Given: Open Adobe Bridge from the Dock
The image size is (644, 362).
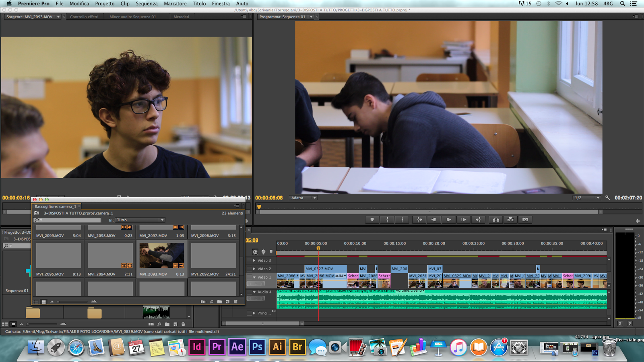Looking at the screenshot, I should [x=297, y=347].
